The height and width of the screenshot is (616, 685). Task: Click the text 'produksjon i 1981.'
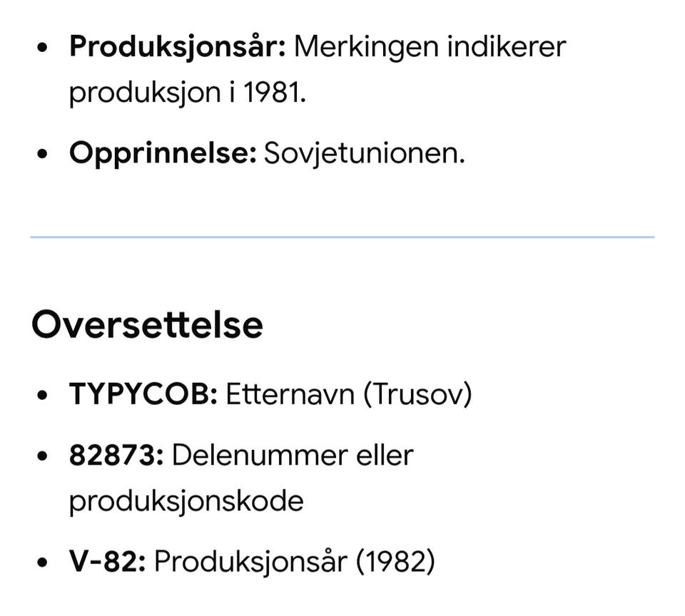[188, 93]
